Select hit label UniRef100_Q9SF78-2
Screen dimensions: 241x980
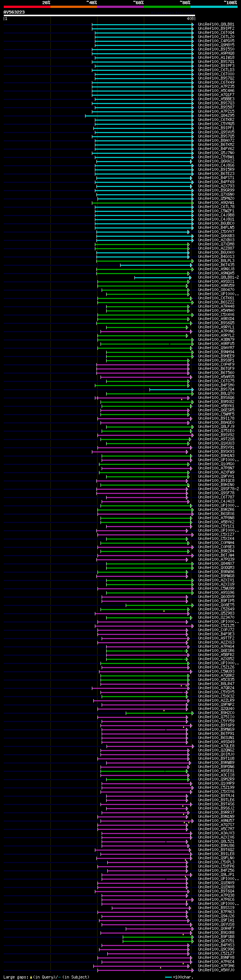[x=218, y=489]
